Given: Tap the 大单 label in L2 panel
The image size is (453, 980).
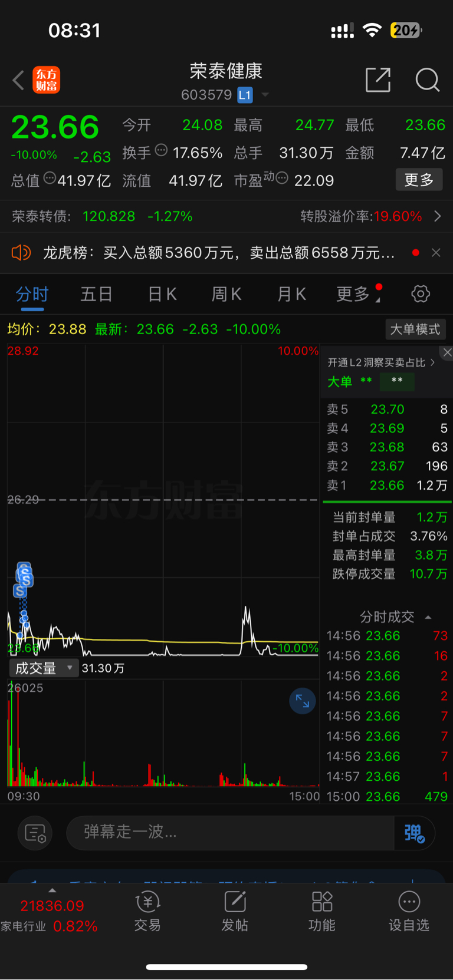Looking at the screenshot, I should tap(340, 382).
